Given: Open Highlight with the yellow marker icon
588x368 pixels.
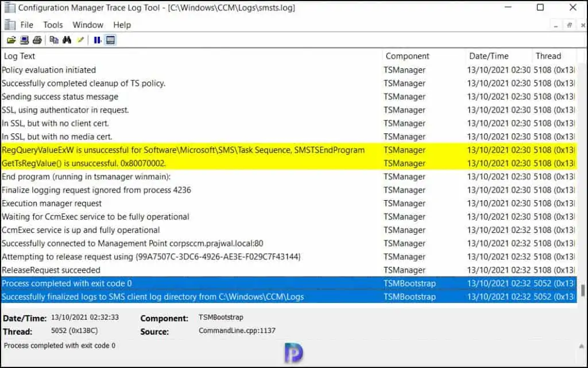Looking at the screenshot, I should tap(80, 40).
